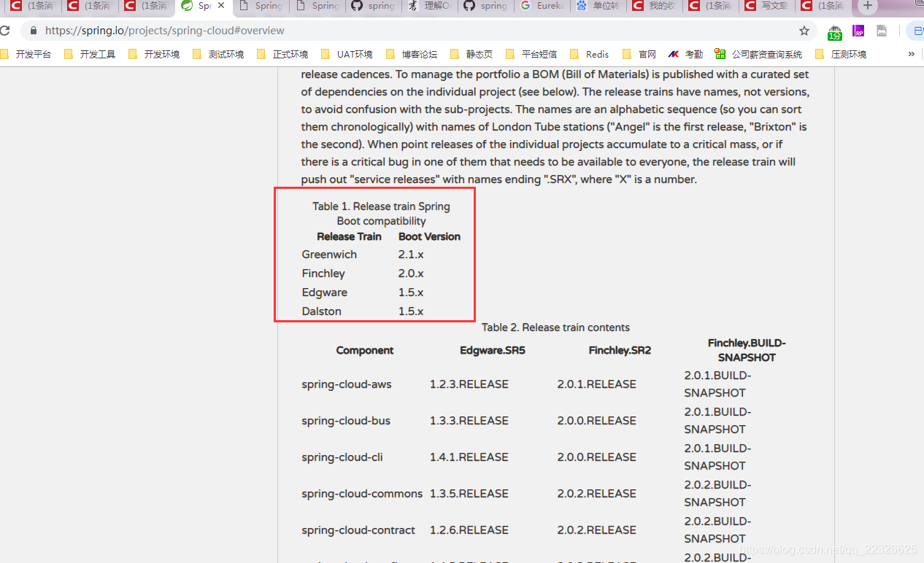The height and width of the screenshot is (563, 924).
Task: Click the Dalston release train cell
Action: point(322,311)
